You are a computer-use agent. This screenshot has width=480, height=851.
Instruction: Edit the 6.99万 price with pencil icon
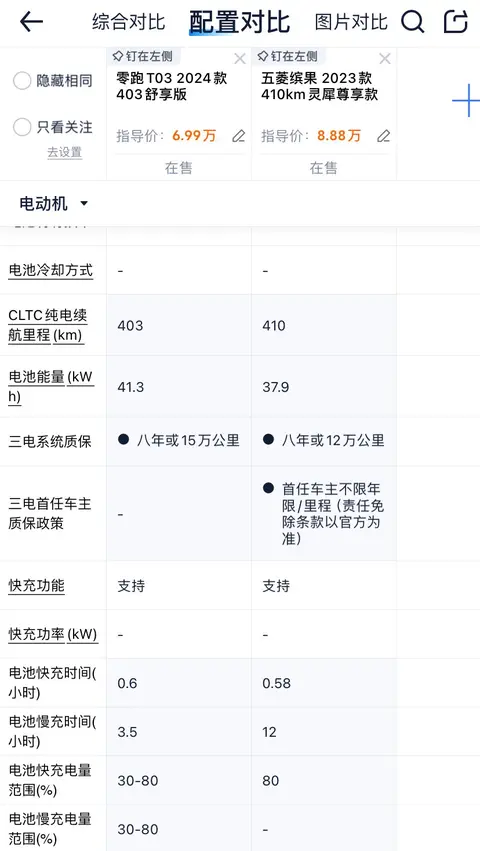[238, 136]
